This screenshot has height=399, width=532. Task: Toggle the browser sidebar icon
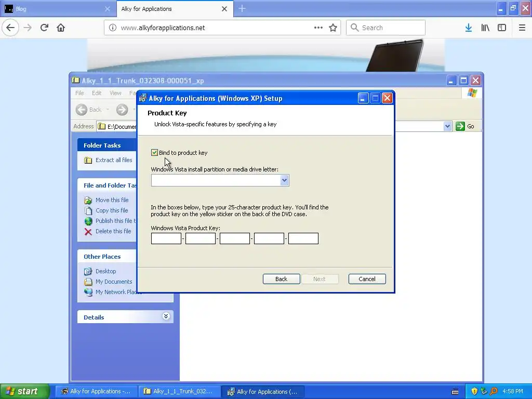(502, 28)
